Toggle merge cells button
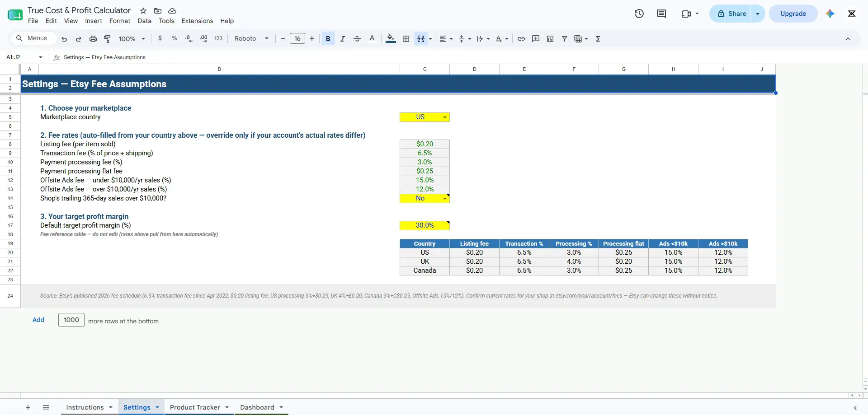 [421, 39]
